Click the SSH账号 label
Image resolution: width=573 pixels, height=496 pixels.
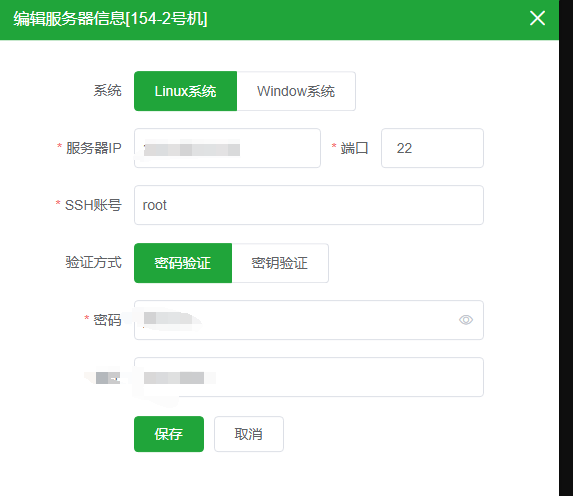click(93, 205)
